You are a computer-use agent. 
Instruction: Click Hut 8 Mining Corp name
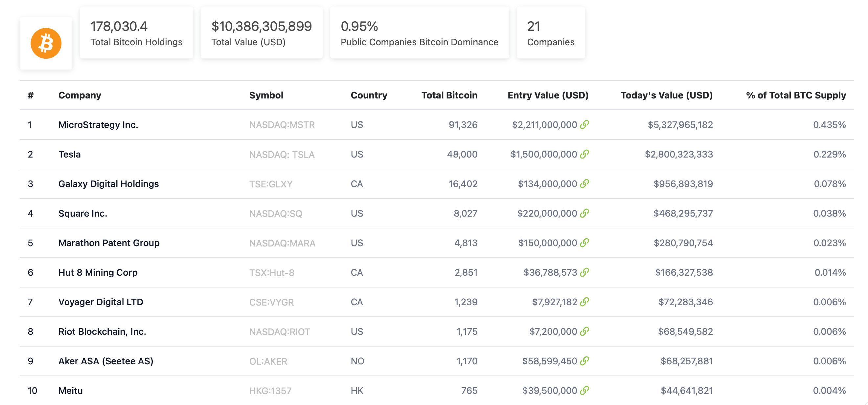click(x=98, y=272)
